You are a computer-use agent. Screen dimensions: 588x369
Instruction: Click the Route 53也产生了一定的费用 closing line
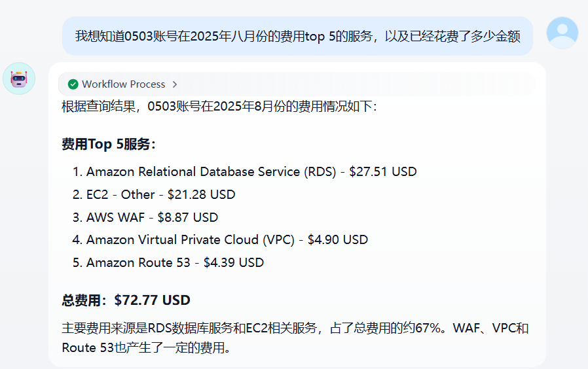(146, 347)
